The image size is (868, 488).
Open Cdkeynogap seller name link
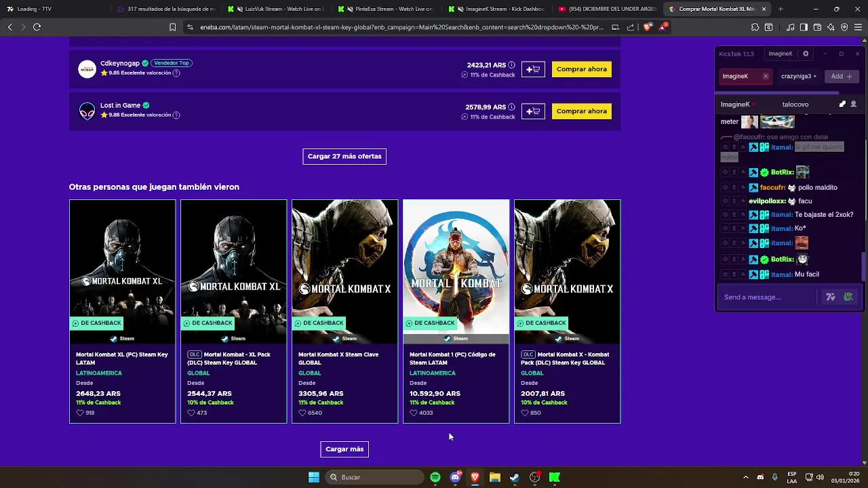[120, 63]
